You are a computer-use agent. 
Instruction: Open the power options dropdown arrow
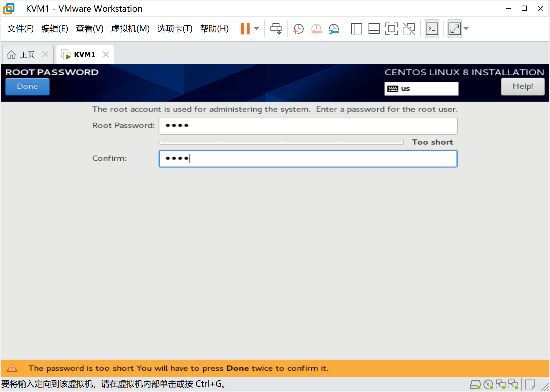pos(257,29)
